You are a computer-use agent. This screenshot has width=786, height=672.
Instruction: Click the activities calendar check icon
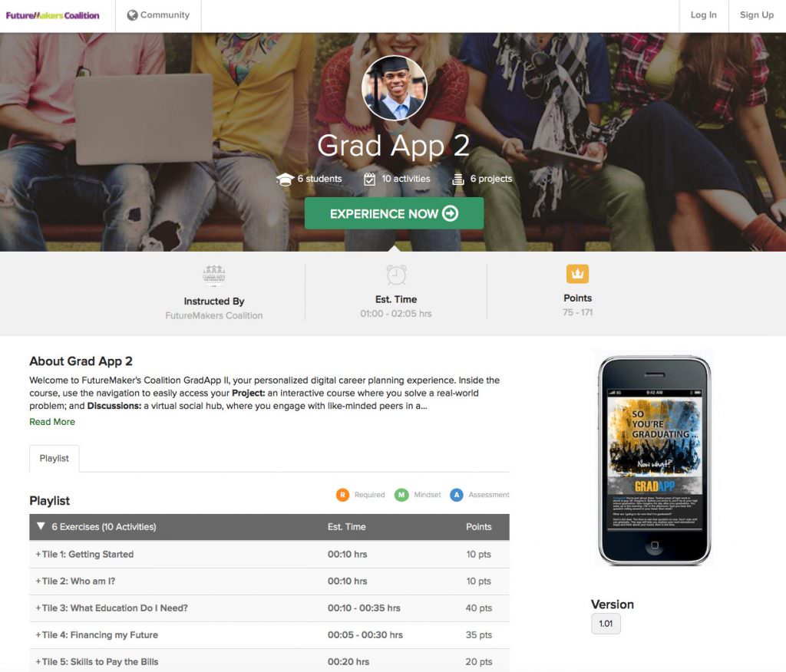(369, 179)
